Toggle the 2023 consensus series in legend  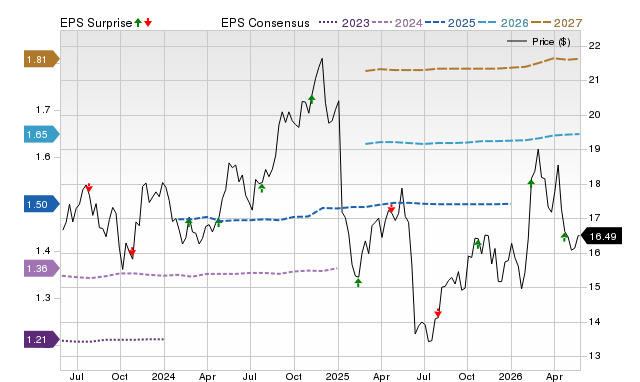(x=344, y=23)
